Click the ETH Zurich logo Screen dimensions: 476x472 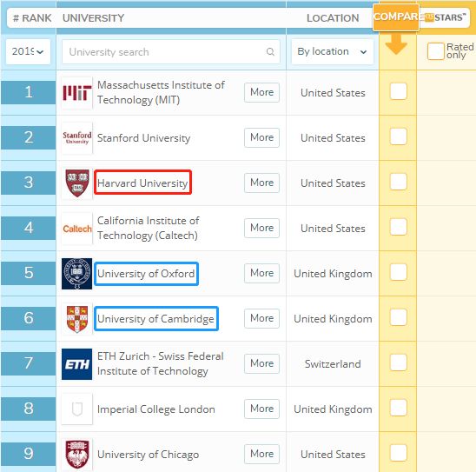(76, 364)
